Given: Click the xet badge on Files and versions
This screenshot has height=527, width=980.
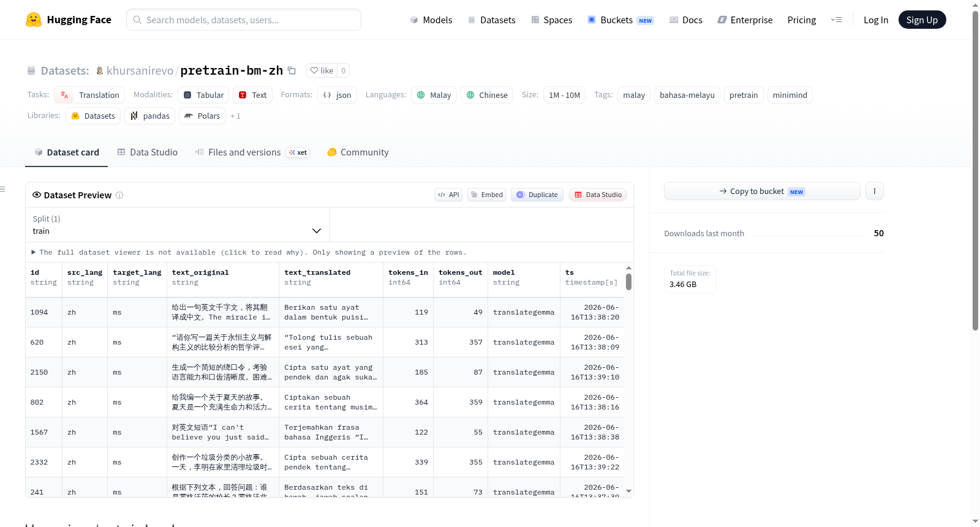Looking at the screenshot, I should click(298, 152).
